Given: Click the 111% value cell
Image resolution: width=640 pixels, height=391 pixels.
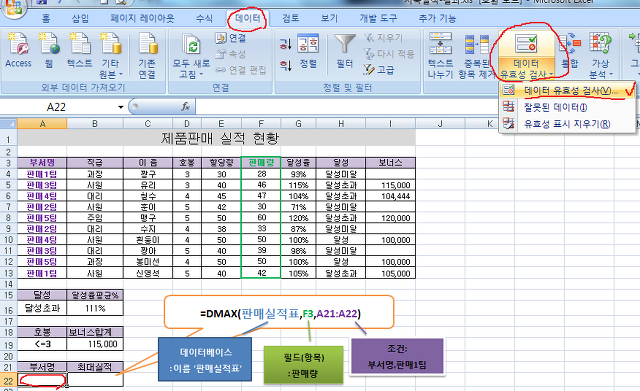Looking at the screenshot, I should click(95, 308).
